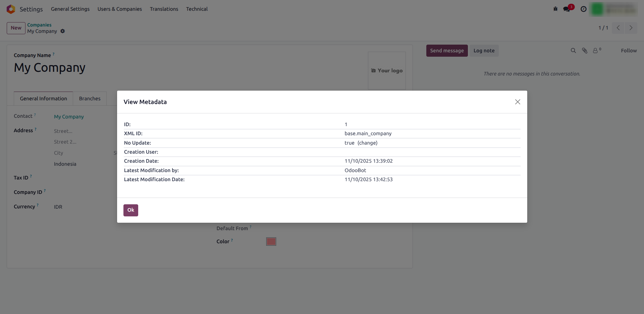Click the chatter search magnifier icon
644x314 pixels.
[573, 51]
